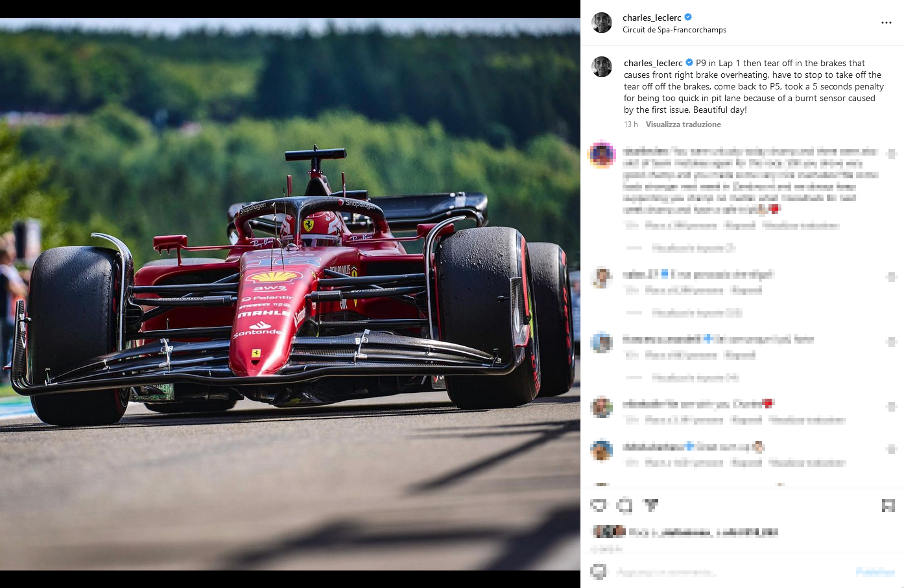This screenshot has width=904, height=588.
Task: Open emoji picker in comment box
Action: coord(599,572)
